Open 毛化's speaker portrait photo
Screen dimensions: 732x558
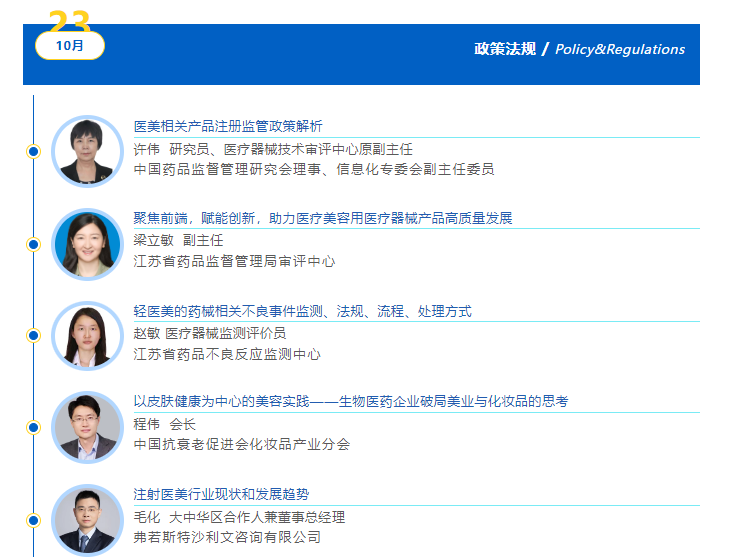pyautogui.click(x=87, y=519)
